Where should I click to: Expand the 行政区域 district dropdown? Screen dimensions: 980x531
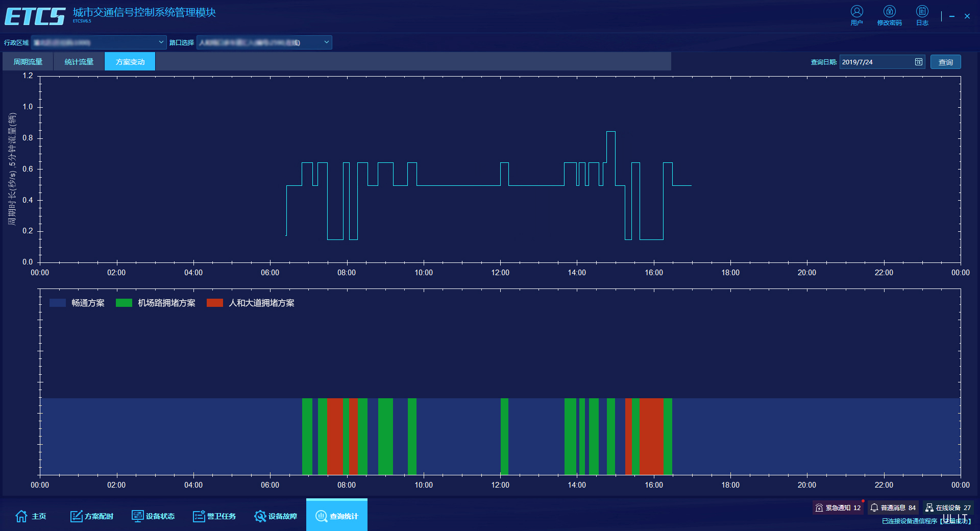161,42
